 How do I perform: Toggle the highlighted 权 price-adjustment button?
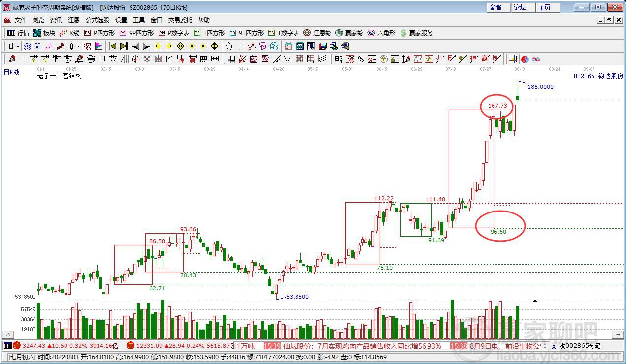(x=87, y=46)
